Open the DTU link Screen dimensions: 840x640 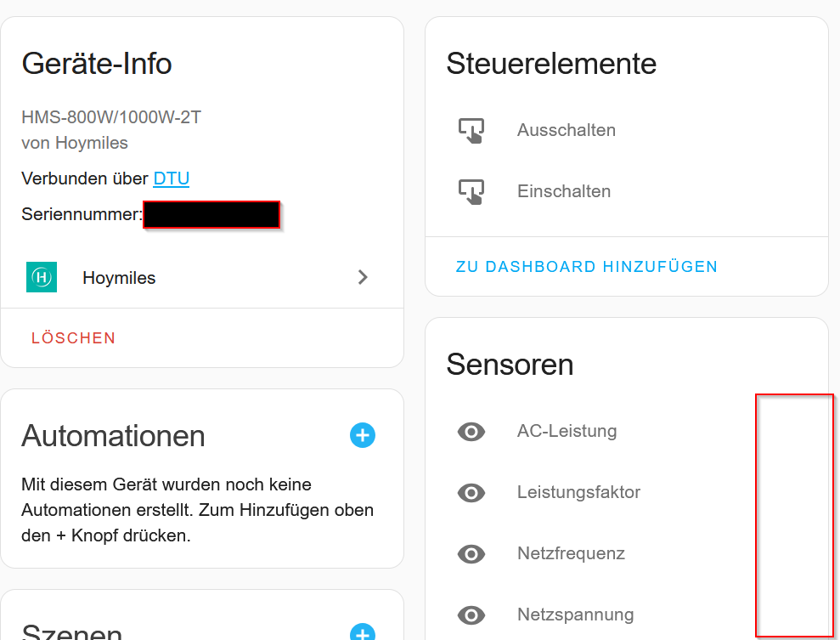click(x=171, y=178)
